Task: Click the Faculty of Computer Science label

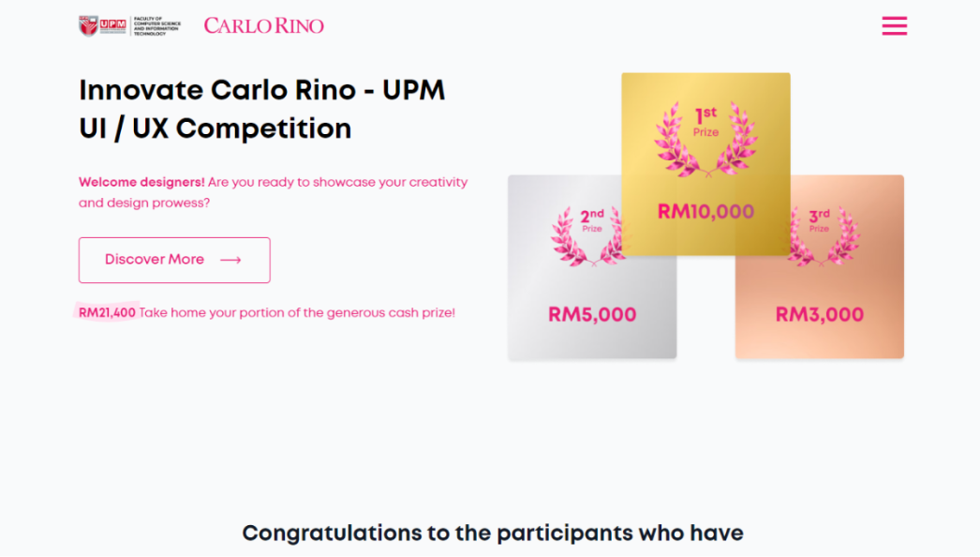Action: tap(156, 25)
